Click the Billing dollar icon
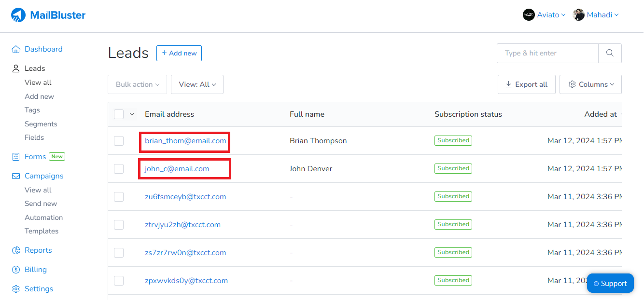This screenshot has width=644, height=300. [x=16, y=270]
